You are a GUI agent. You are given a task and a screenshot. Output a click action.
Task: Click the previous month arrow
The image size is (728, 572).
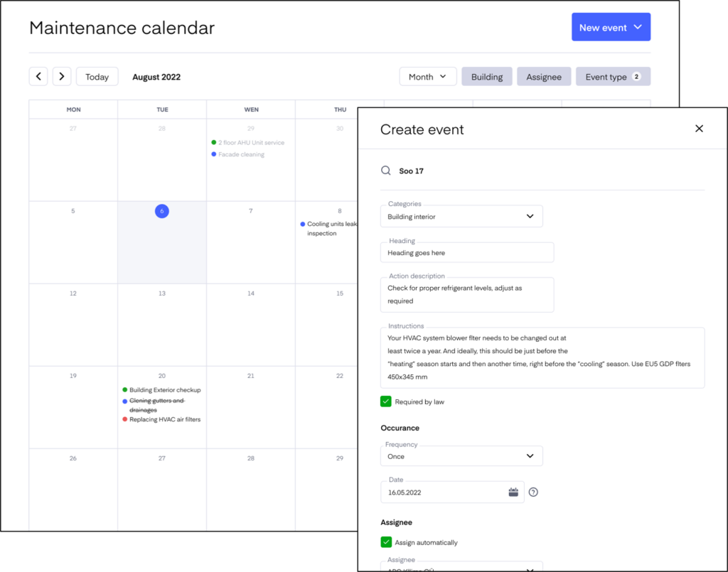click(38, 76)
